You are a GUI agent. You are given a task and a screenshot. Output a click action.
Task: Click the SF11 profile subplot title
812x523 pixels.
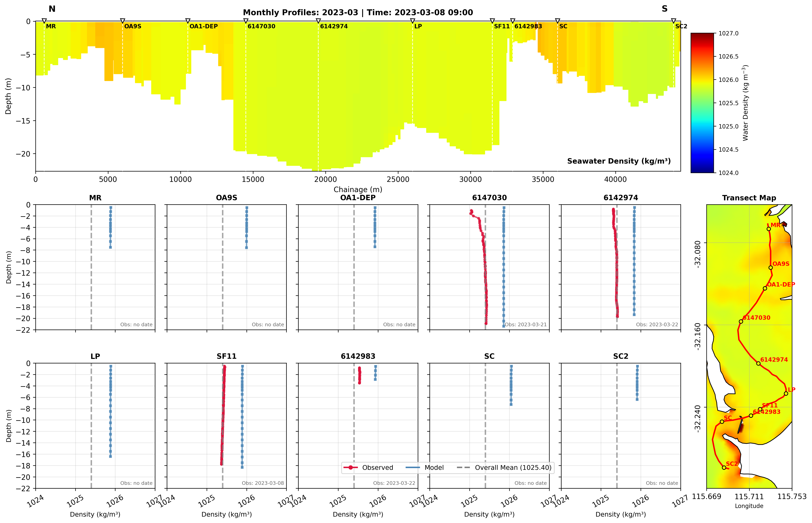point(226,356)
